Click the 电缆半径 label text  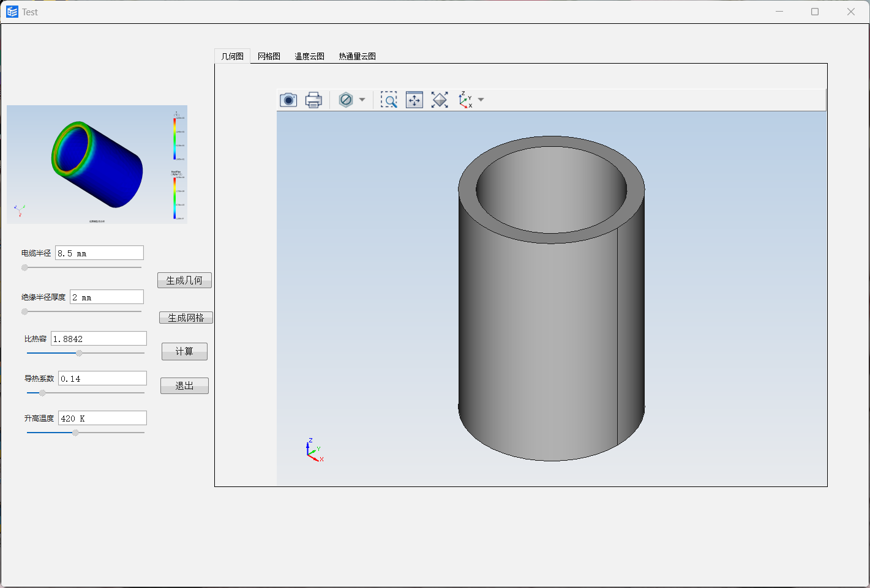coord(36,253)
